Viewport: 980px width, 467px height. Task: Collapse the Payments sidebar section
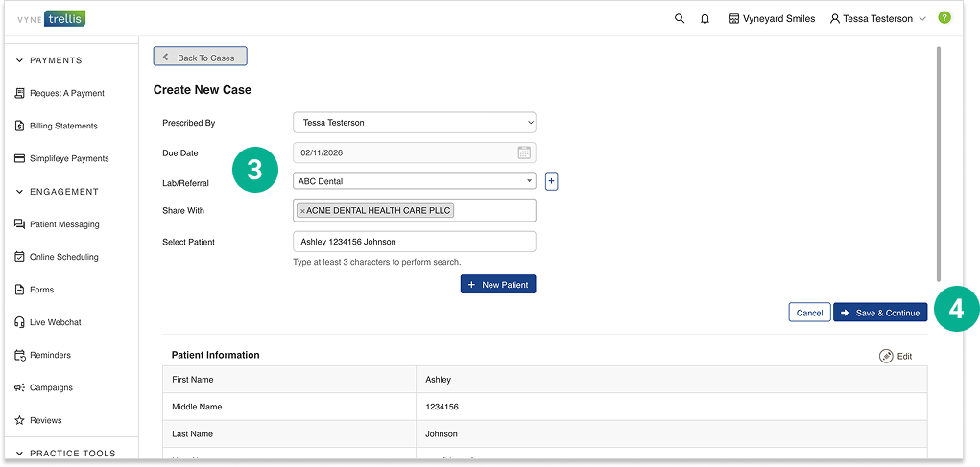click(x=20, y=60)
